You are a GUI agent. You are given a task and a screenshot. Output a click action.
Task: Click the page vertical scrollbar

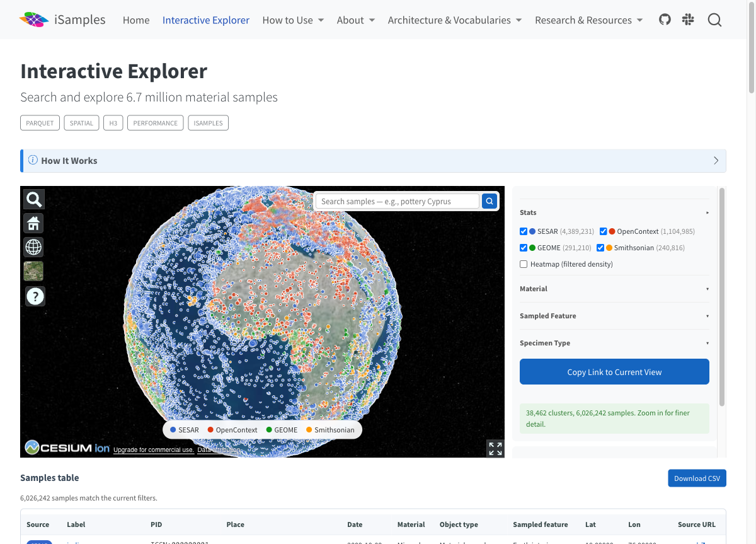[752, 47]
